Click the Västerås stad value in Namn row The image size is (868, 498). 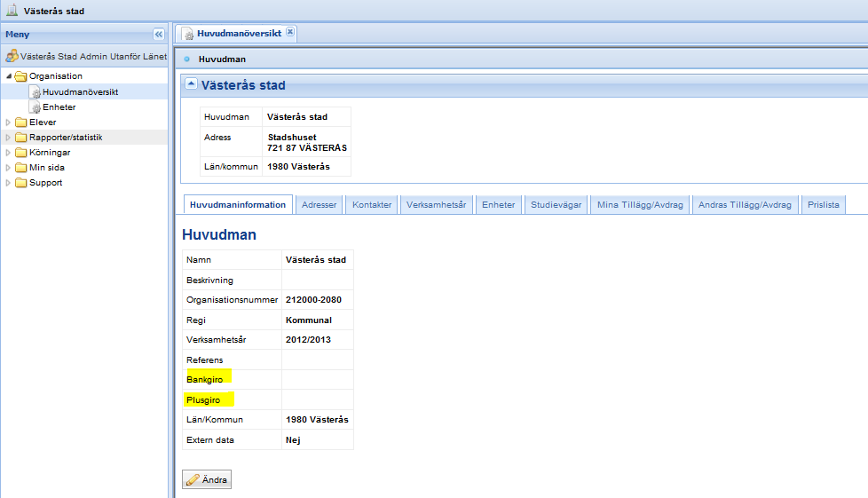pos(316,260)
